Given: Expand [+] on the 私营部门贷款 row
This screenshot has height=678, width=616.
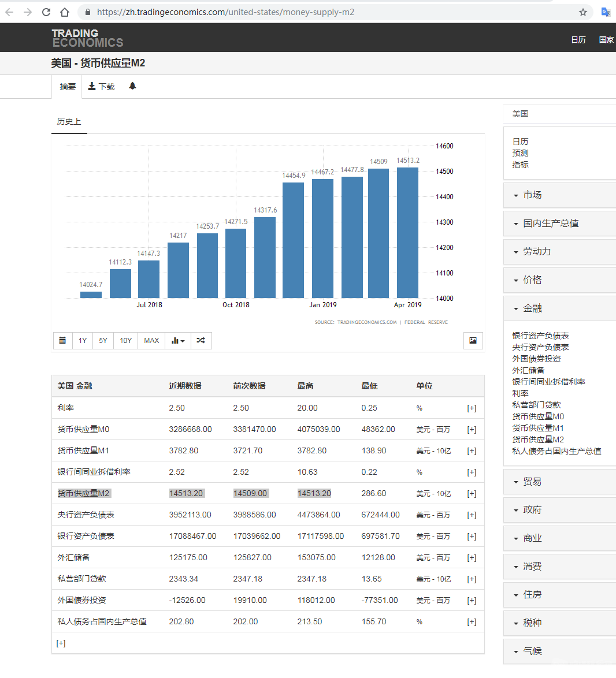Looking at the screenshot, I should click(472, 579).
